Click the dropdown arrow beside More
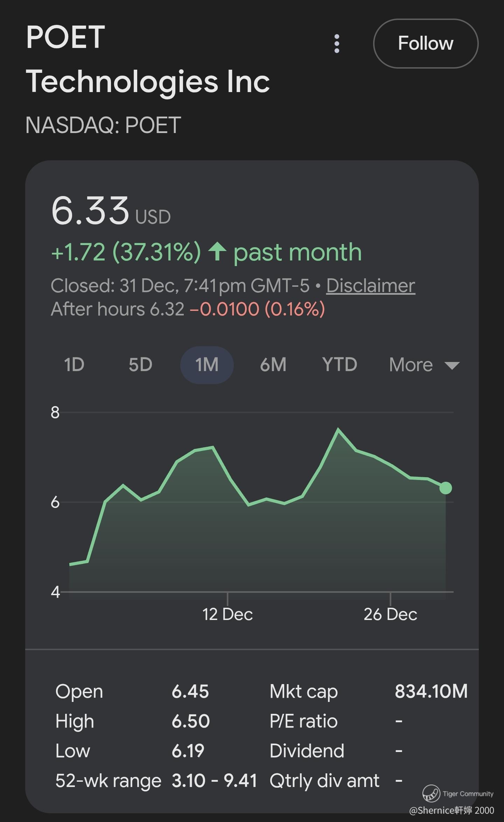This screenshot has height=822, width=504. pyautogui.click(x=452, y=366)
